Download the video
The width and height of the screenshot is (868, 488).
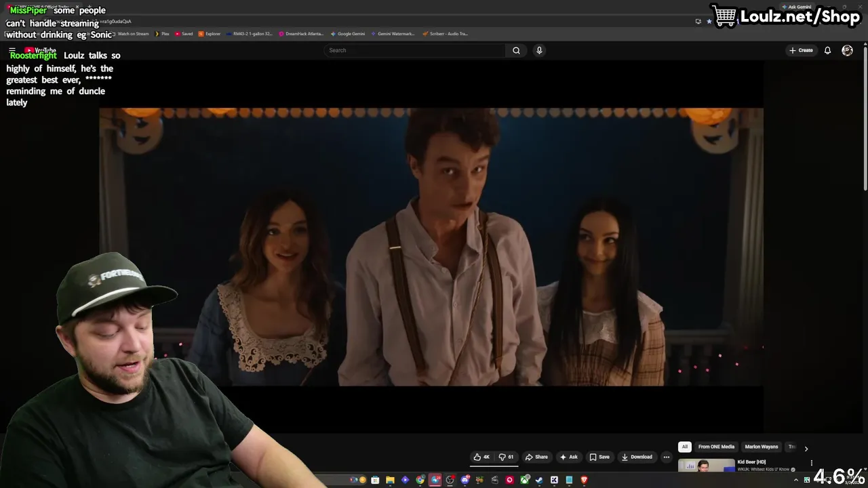[x=637, y=457]
